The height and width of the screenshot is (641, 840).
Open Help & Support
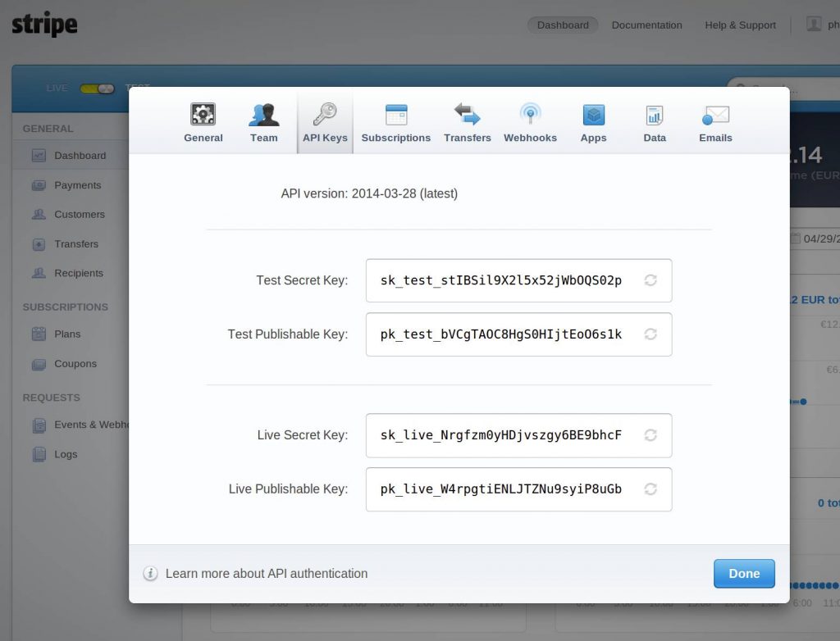(740, 25)
